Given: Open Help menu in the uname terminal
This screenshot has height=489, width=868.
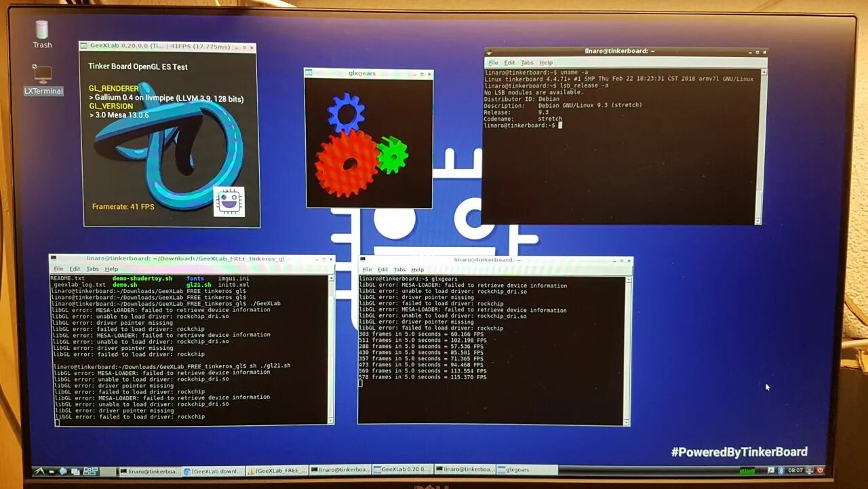Looking at the screenshot, I should point(546,62).
